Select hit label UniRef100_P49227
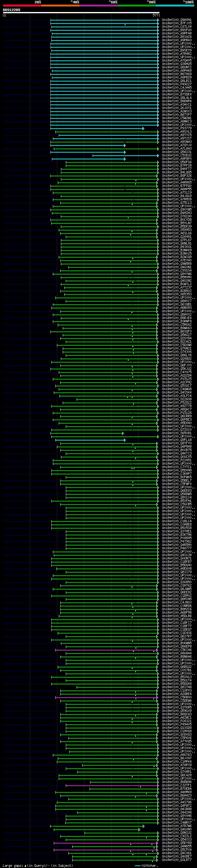The width and height of the screenshot is (197, 868). point(177,84)
